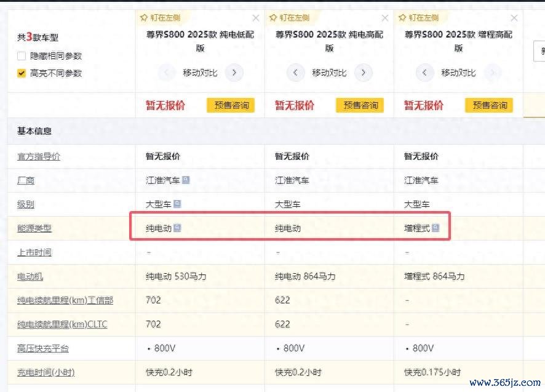545x392 pixels.
Task: Remove 增程高配版 from the comparison
Action: (x=514, y=18)
